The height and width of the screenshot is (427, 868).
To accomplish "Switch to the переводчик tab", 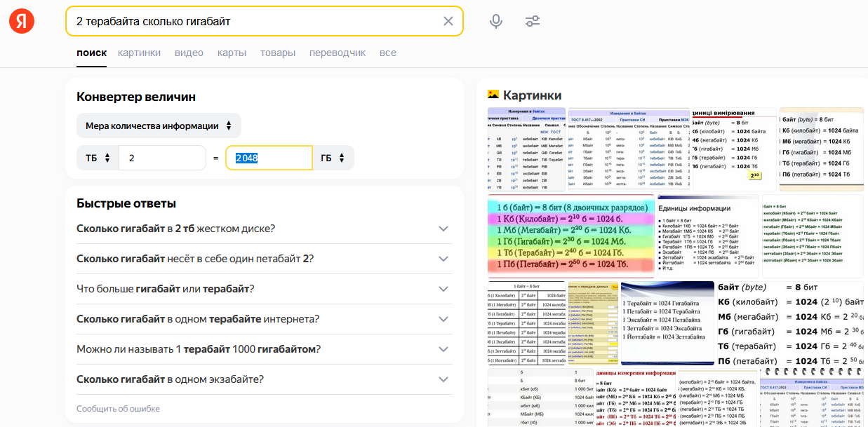I will 338,53.
